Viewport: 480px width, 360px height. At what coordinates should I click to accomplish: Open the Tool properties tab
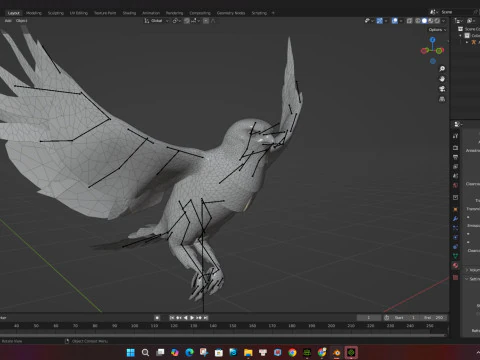pos(455,136)
